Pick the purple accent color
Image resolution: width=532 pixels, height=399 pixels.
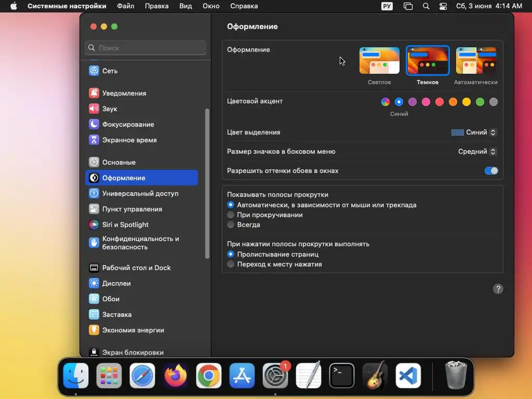pos(412,102)
